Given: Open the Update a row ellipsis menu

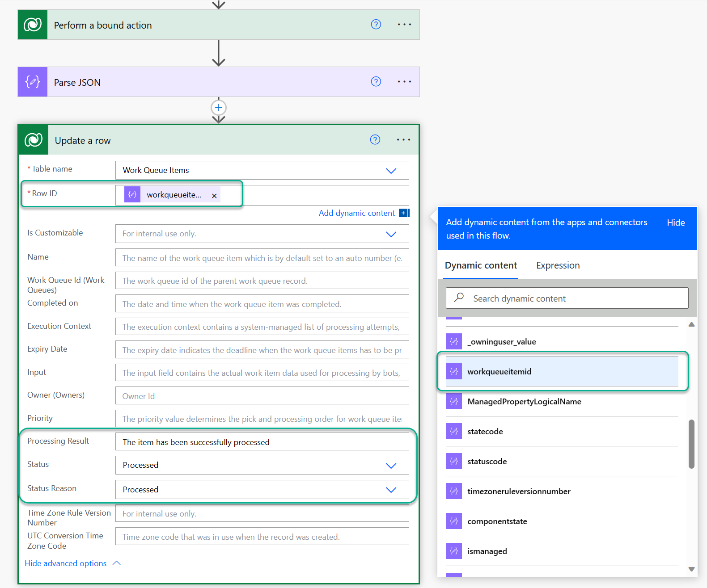Looking at the screenshot, I should [403, 140].
